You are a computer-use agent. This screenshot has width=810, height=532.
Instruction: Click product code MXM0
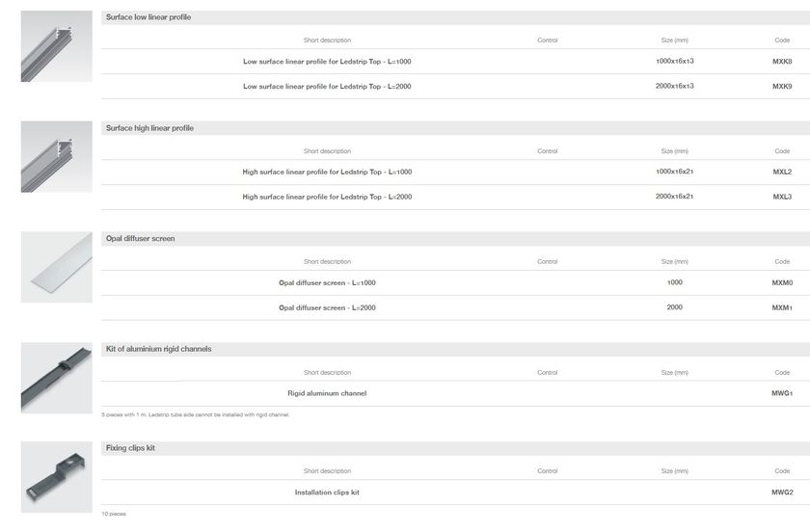(x=782, y=283)
